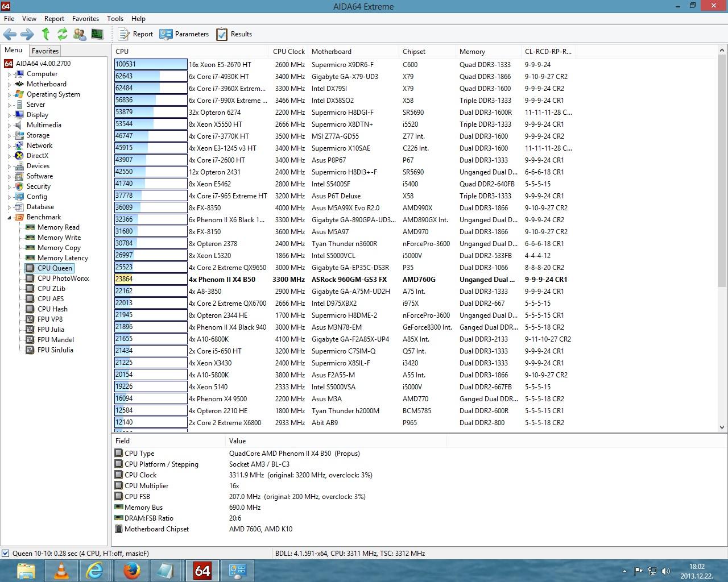This screenshot has width=728, height=582.
Task: Open the Help menu
Action: 138,18
